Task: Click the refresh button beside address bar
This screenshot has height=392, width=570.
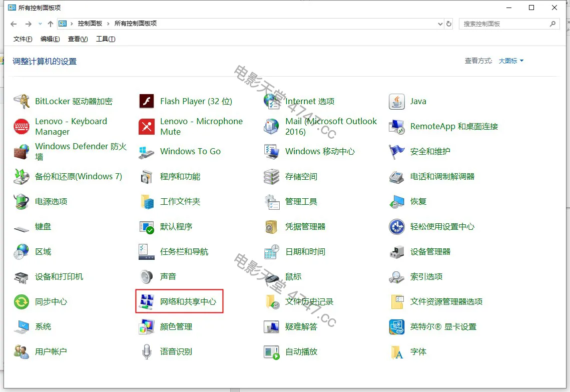Action: [x=449, y=24]
